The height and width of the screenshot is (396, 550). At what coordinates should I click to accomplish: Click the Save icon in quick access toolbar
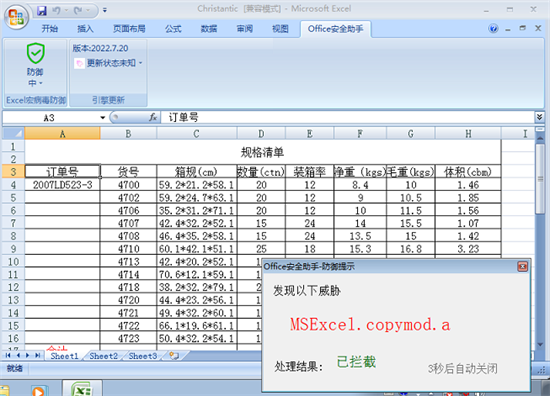coord(42,11)
